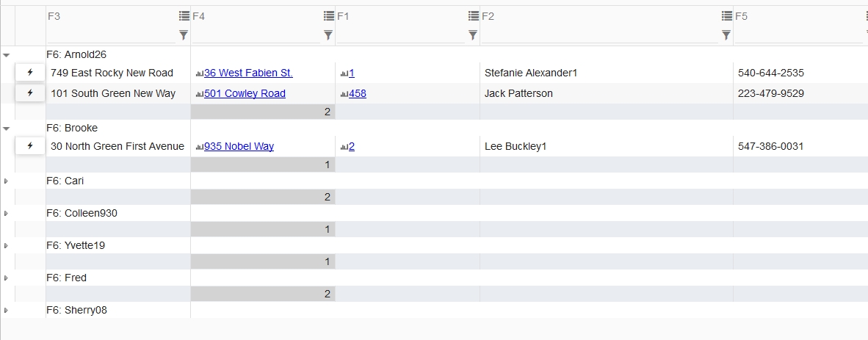Click the F2 column filter input field
The height and width of the screenshot is (340, 868).
[x=599, y=36]
